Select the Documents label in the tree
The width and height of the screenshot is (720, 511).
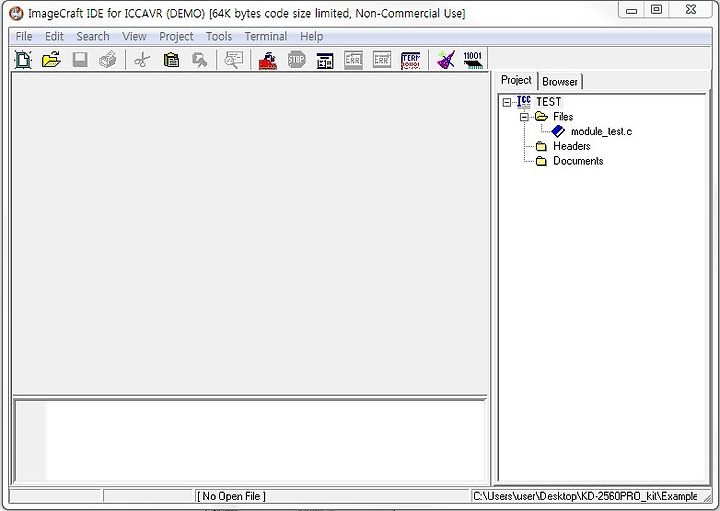(x=578, y=161)
